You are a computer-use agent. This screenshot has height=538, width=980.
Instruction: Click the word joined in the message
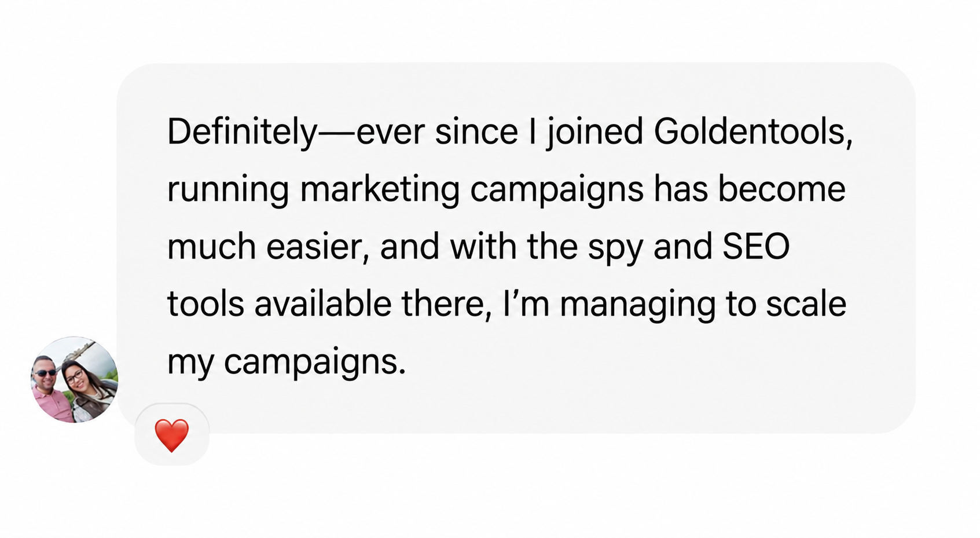[594, 133]
